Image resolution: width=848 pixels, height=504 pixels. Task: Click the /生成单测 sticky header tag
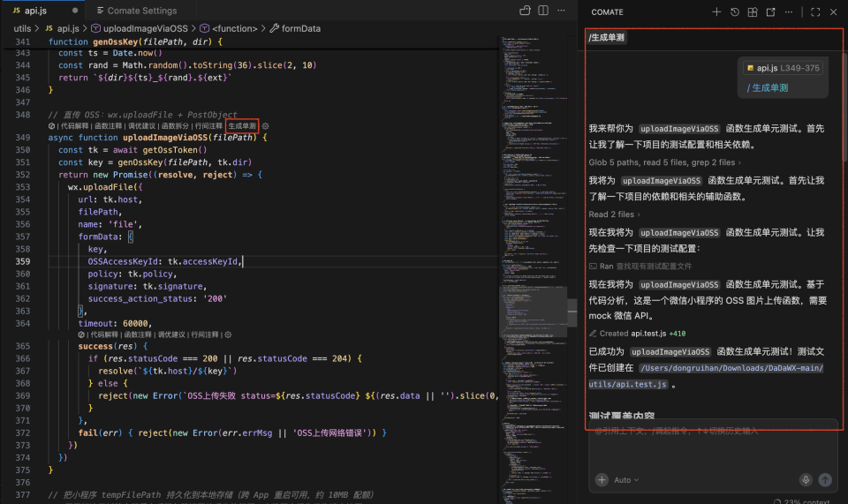(607, 37)
